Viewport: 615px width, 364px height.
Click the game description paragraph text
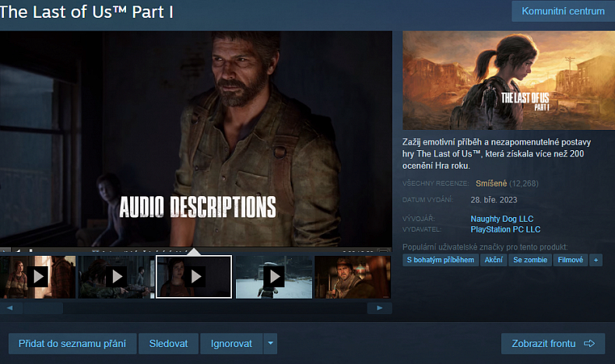(x=496, y=153)
